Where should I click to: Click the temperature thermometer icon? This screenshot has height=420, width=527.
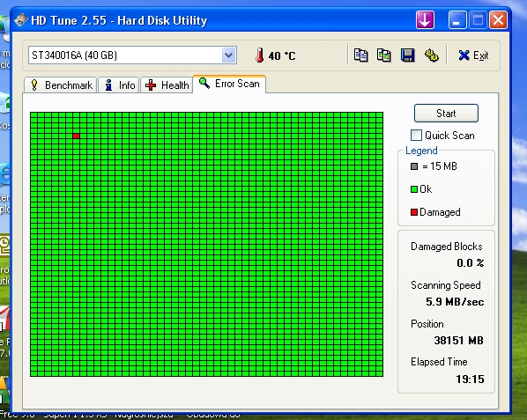coord(259,55)
